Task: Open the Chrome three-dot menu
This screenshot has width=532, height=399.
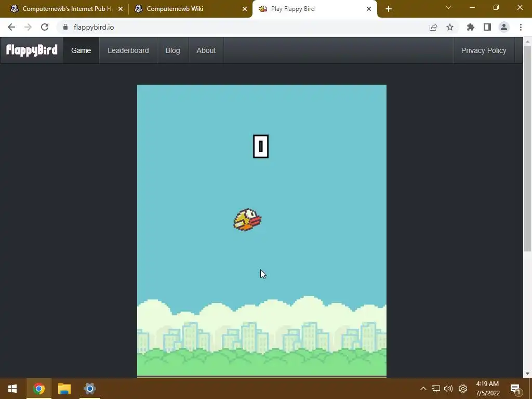Action: tap(521, 27)
